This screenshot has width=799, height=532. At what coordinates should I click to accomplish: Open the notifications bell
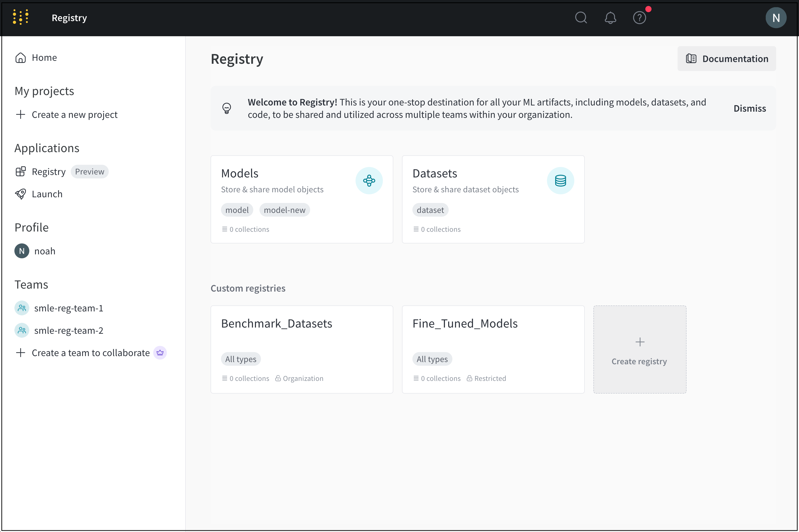[610, 18]
